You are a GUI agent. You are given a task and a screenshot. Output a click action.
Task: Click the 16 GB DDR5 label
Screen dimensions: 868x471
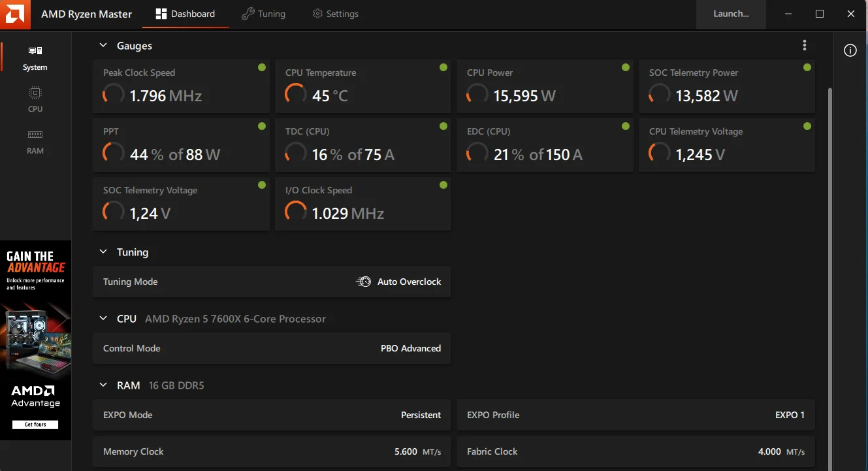pos(176,385)
